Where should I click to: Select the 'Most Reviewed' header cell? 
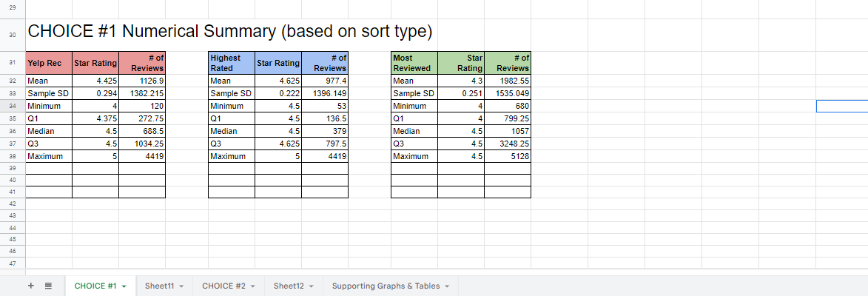coord(414,63)
